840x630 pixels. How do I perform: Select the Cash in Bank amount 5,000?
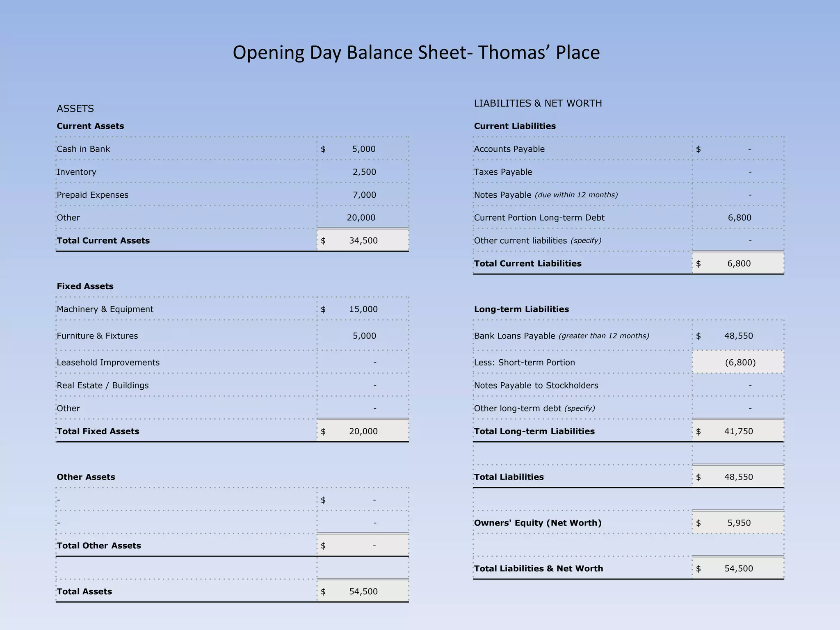coord(363,149)
